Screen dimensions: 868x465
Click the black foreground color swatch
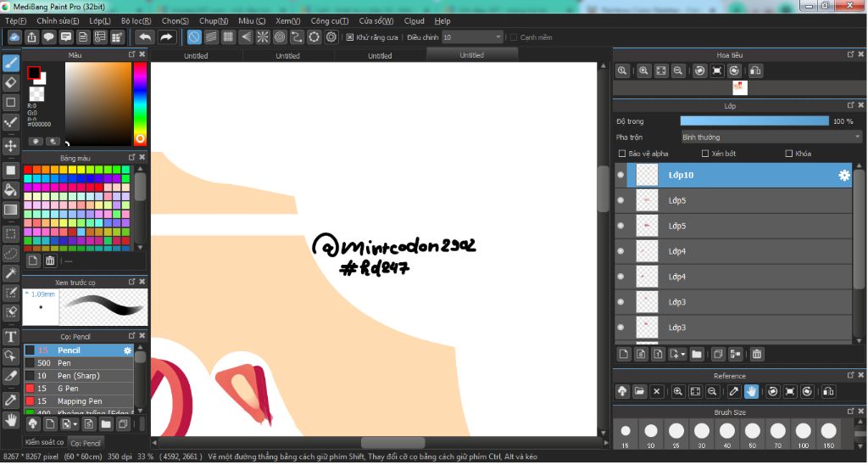pos(33,73)
